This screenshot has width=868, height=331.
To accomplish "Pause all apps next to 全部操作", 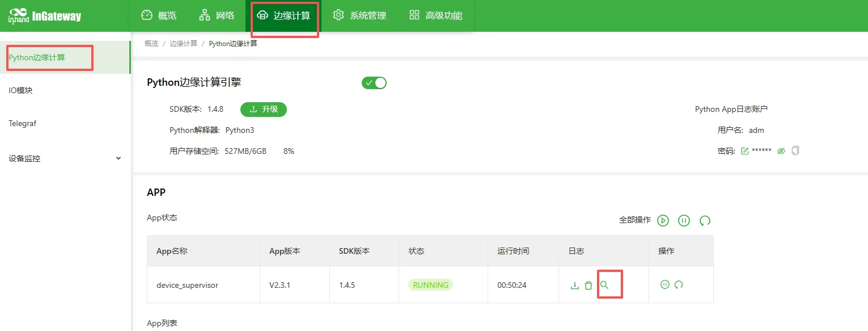I will pyautogui.click(x=684, y=220).
